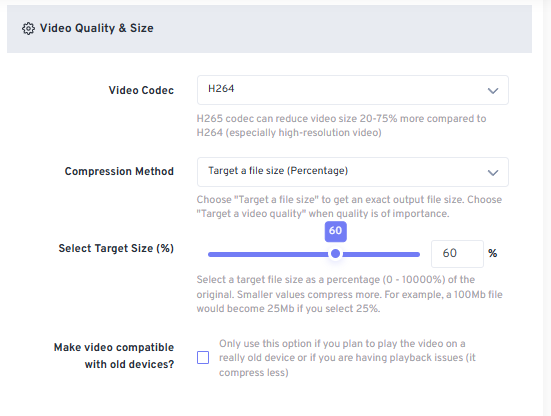Click the slider handle at 60

[336, 254]
